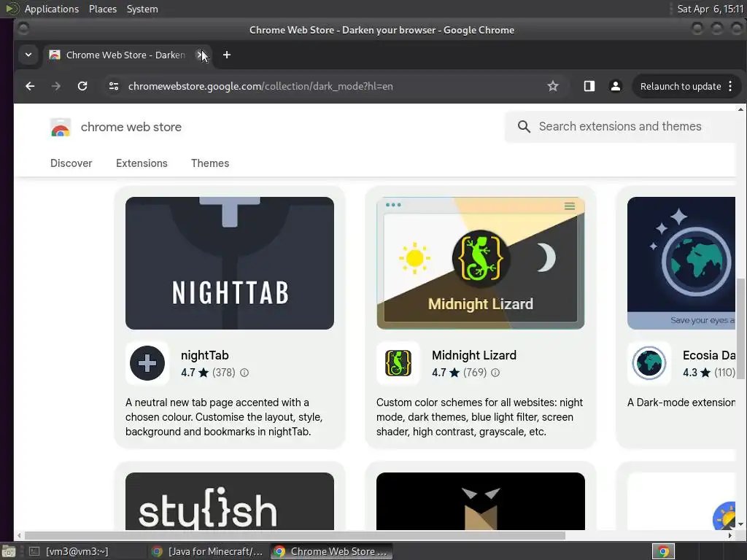The width and height of the screenshot is (747, 560).
Task: Click the Ecosia globe extension icon
Action: (649, 363)
